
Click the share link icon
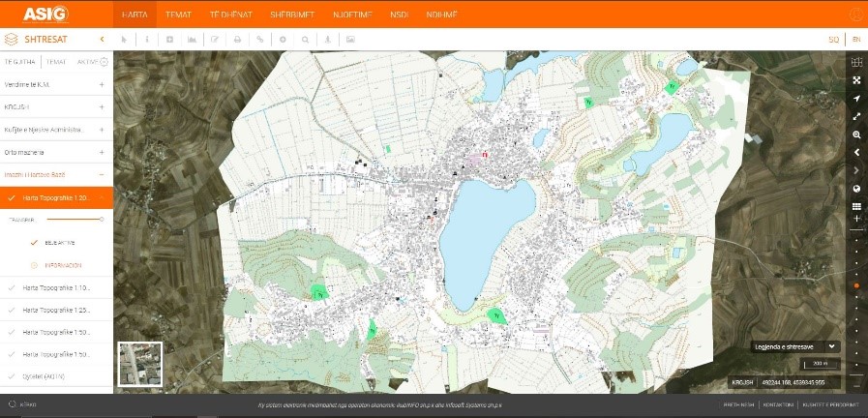pyautogui.click(x=260, y=40)
